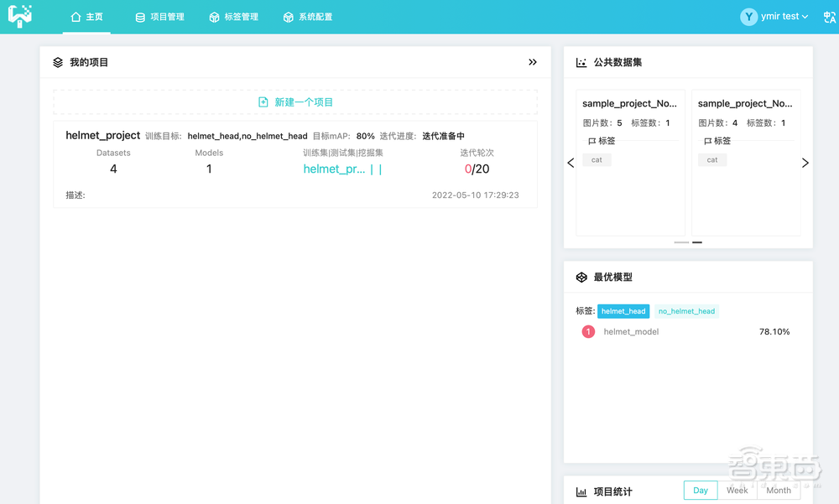The image size is (839, 504).
Task: Click the cat tag on the sample dataset
Action: tap(597, 159)
